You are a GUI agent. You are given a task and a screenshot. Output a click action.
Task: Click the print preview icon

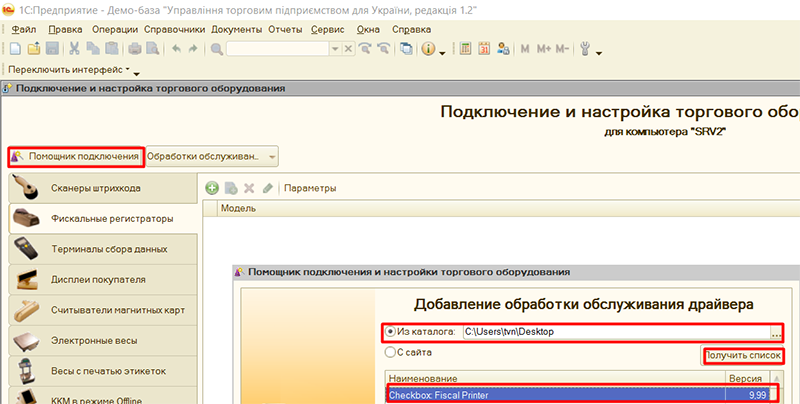pos(152,49)
